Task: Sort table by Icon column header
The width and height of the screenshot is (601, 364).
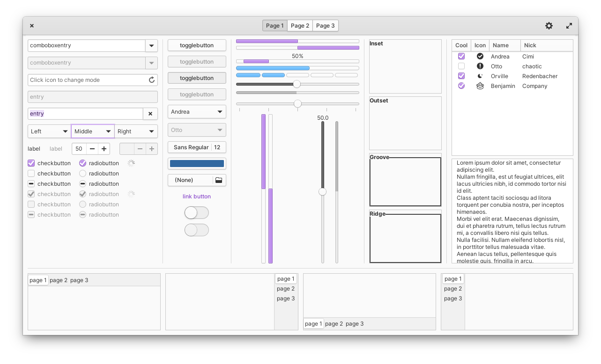Action: 480,45
